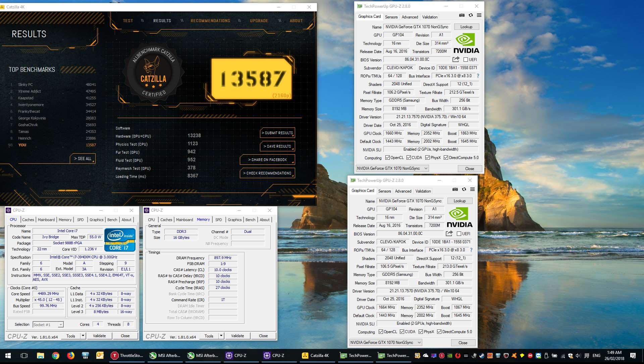Expand Tools dropdown arrow in right CPU-Z
This screenshot has width=644, height=364.
(221, 336)
